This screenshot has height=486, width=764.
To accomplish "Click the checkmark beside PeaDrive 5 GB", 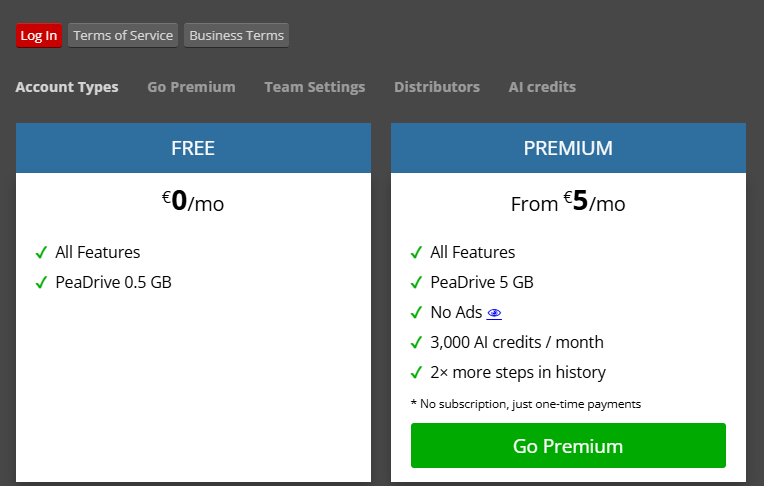I will 416,282.
